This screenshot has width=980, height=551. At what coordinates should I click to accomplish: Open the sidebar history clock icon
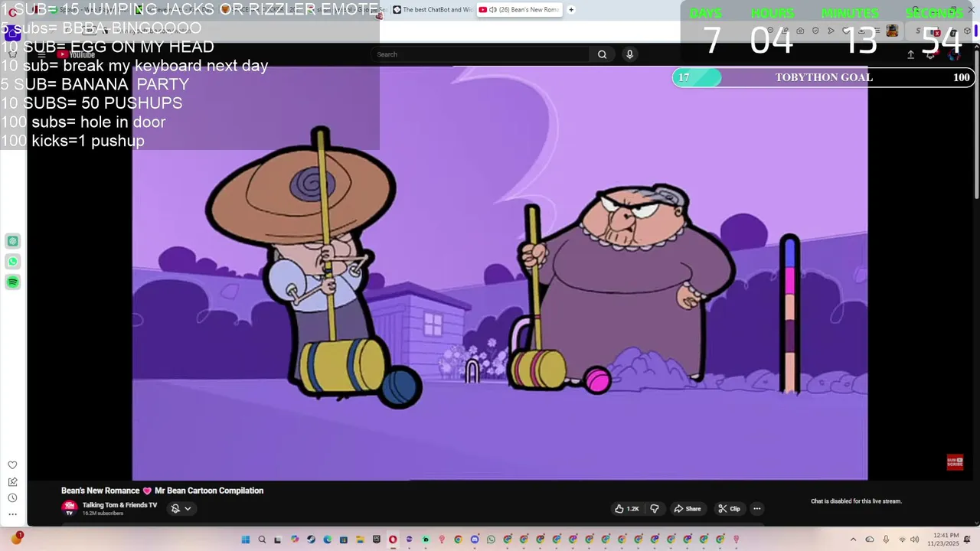(12, 498)
